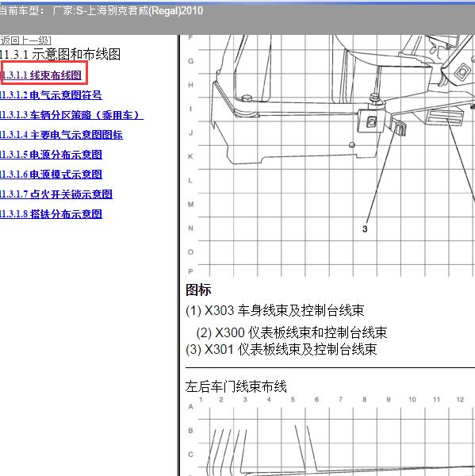
Task: Open 11.3.1.5 电源分布示意图 link
Action: [51, 155]
